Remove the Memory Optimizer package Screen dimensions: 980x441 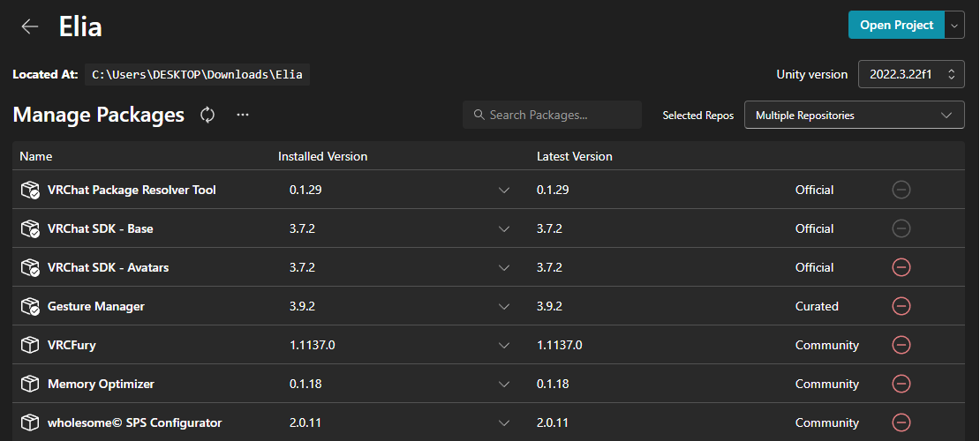901,384
